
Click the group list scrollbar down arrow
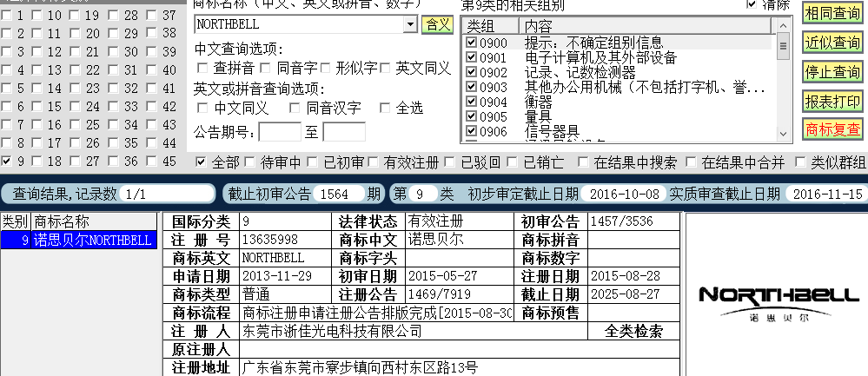782,134
